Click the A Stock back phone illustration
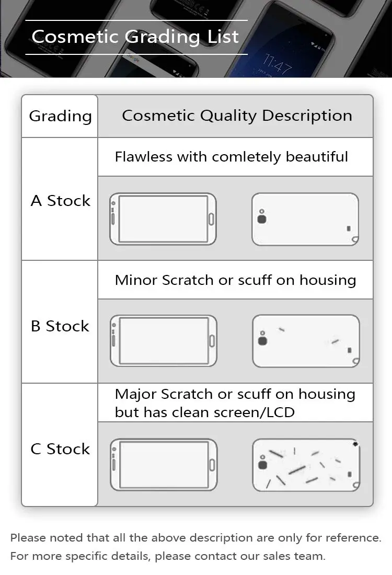The height and width of the screenshot is (575, 392). pos(305,220)
